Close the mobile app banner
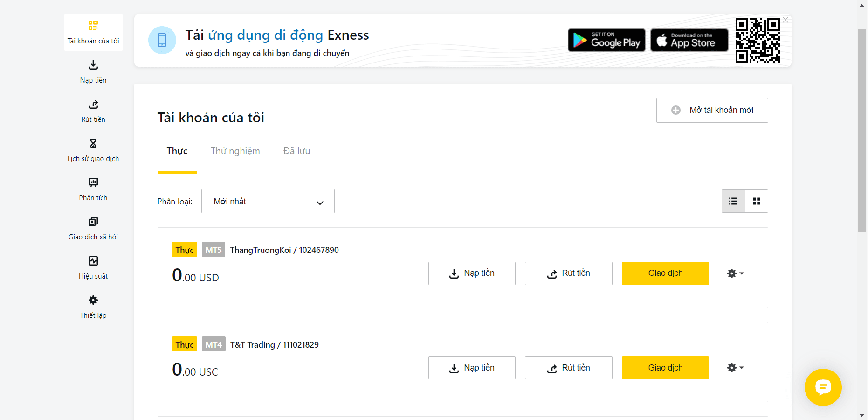Screen dimensions: 868x420 pyautogui.click(x=785, y=20)
